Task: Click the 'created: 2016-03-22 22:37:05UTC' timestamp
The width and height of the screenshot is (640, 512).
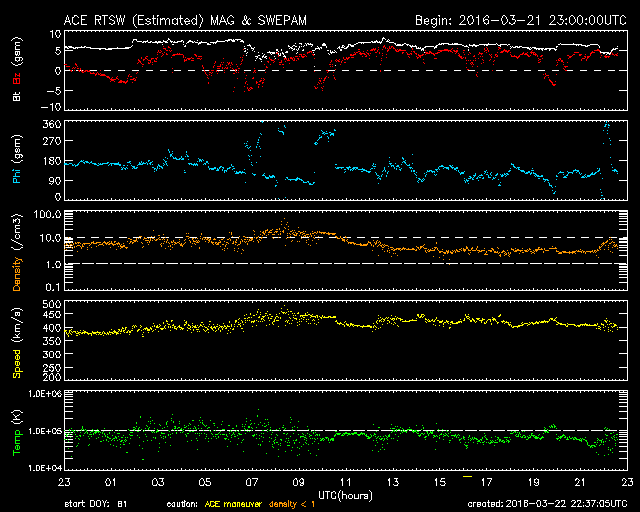Action: [547, 504]
